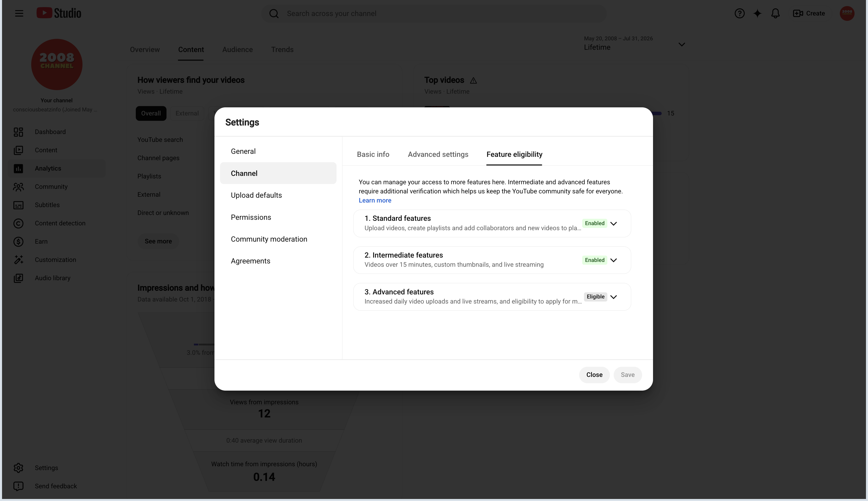Switch to the Basic info tab
The height and width of the screenshot is (501, 868).
click(373, 155)
